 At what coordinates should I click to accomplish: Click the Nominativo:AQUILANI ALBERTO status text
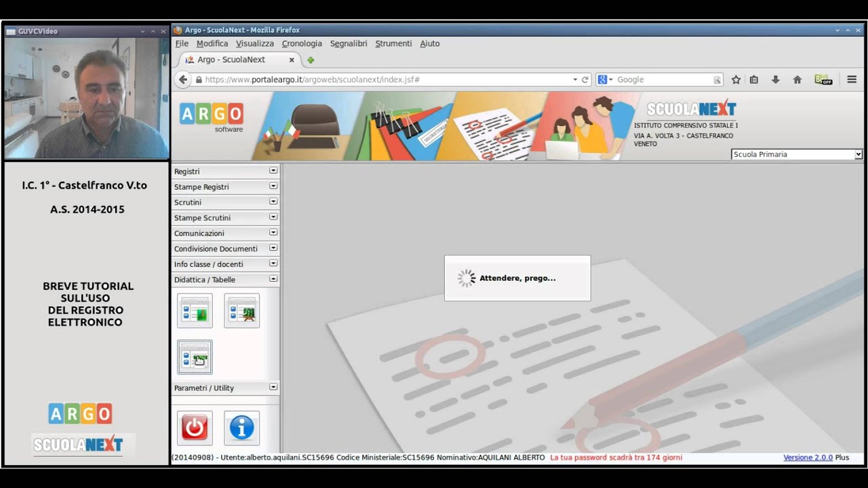pos(491,457)
